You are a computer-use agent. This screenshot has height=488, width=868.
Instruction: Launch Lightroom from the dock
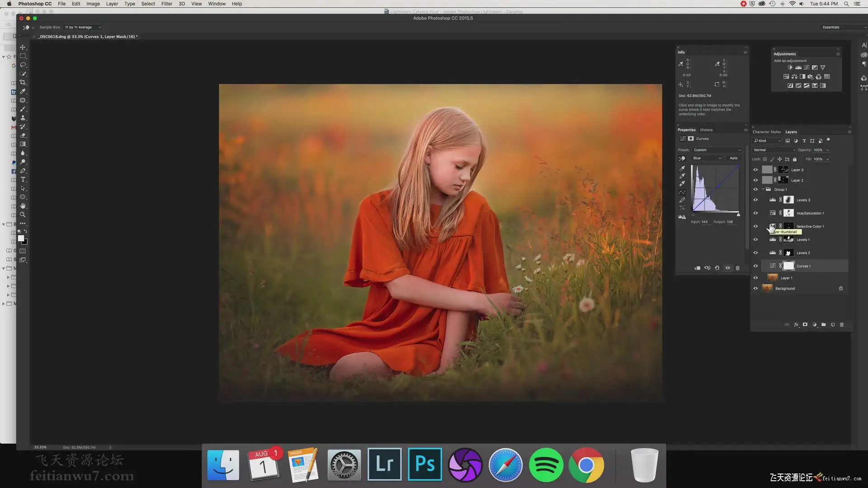[384, 465]
